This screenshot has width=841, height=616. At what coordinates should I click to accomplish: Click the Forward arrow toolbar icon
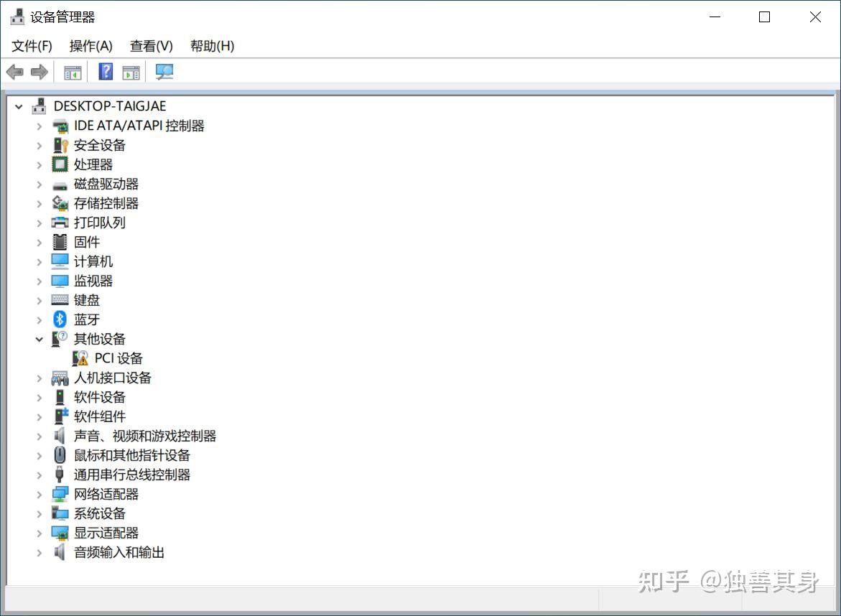40,72
